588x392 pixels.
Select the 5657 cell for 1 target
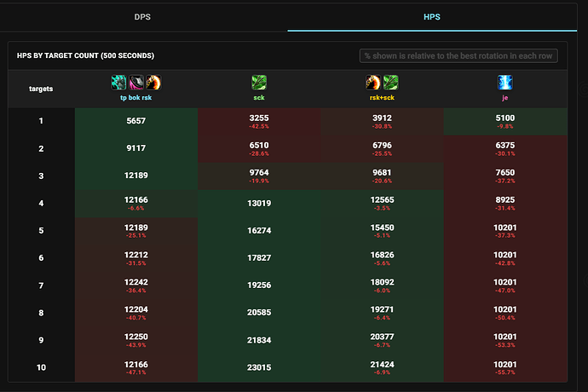[x=136, y=121]
